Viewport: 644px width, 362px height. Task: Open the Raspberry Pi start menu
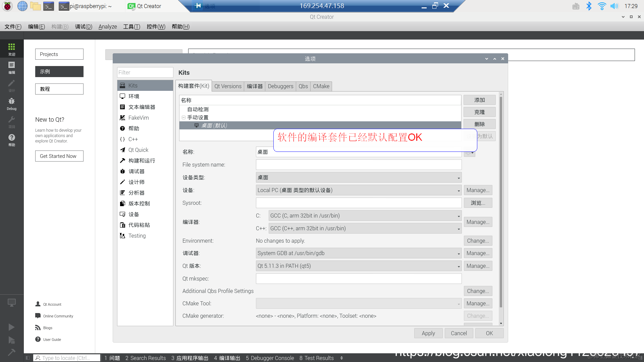7,6
